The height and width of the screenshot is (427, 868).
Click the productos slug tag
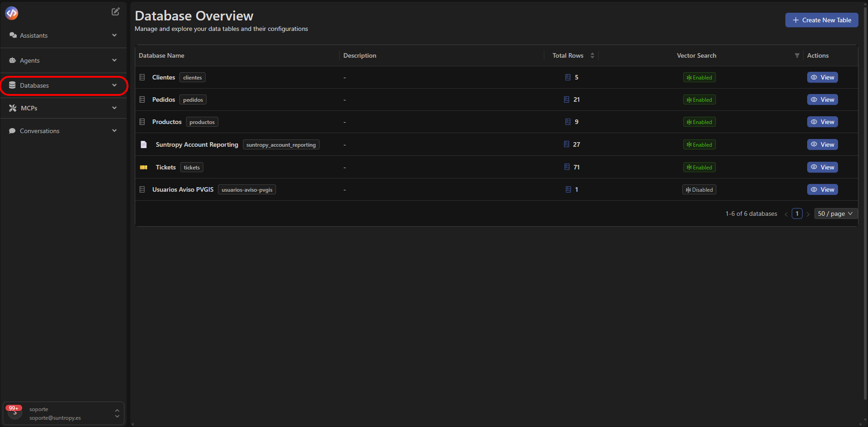pos(202,122)
